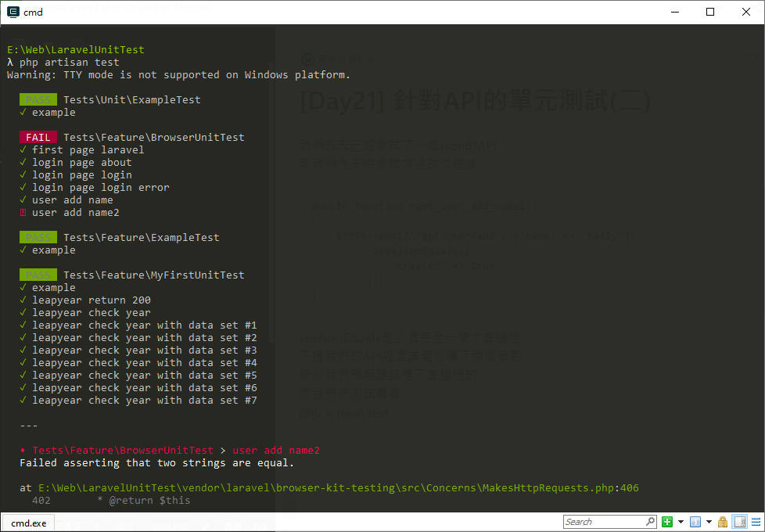This screenshot has width=765, height=532.
Task: Click the green PASS badge for Tests\Unit\ExampleTest
Action: [x=38, y=99]
